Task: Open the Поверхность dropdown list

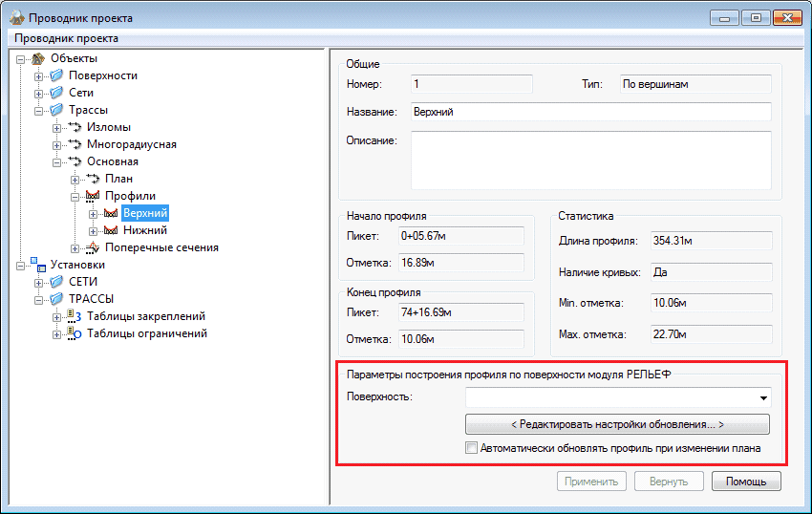Action: (x=763, y=397)
